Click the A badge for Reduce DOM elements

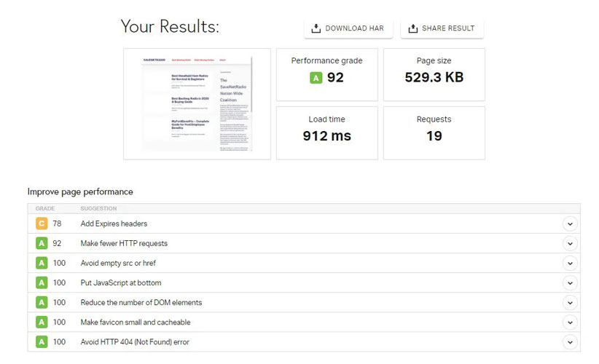point(42,303)
